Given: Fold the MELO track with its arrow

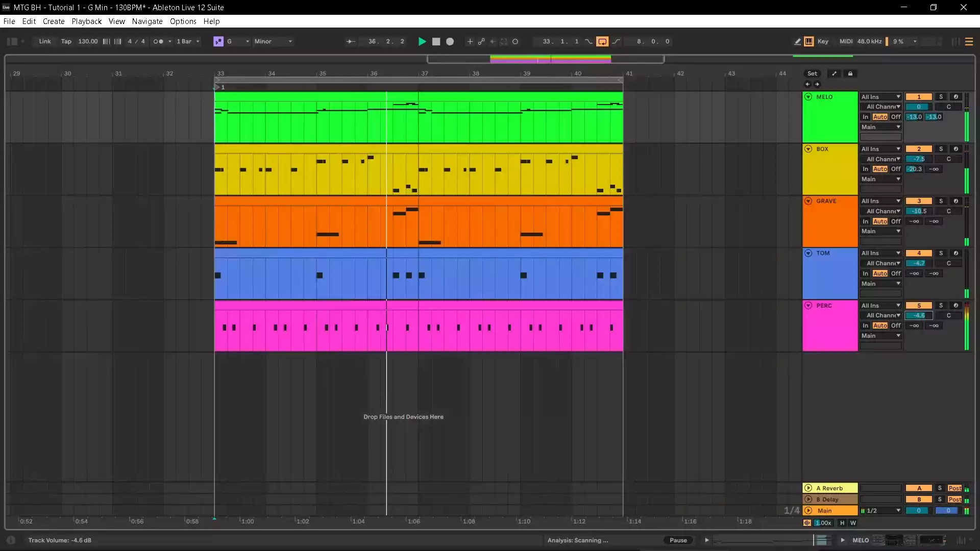Looking at the screenshot, I should pyautogui.click(x=808, y=97).
